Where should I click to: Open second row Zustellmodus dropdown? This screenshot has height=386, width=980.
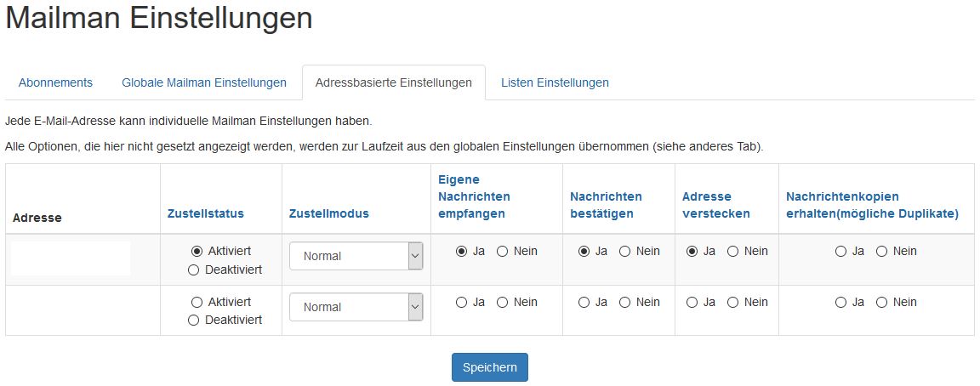click(x=356, y=307)
